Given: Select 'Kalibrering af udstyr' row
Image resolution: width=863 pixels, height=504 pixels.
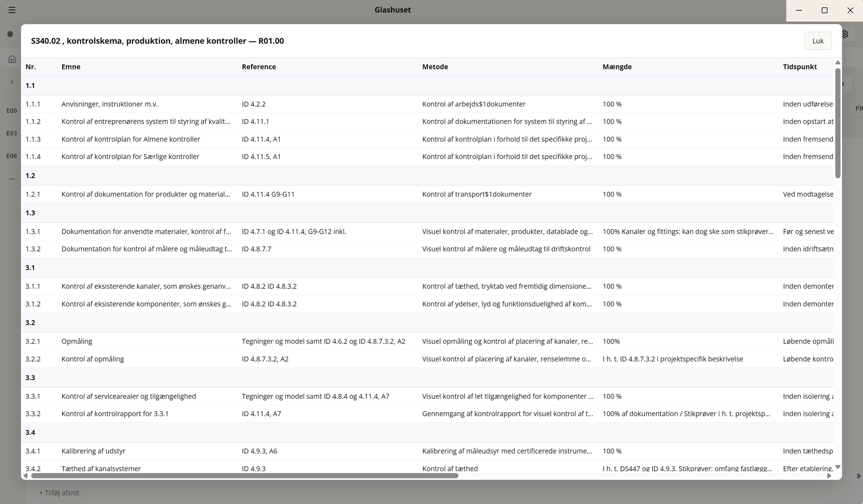Looking at the screenshot, I should pos(427,451).
